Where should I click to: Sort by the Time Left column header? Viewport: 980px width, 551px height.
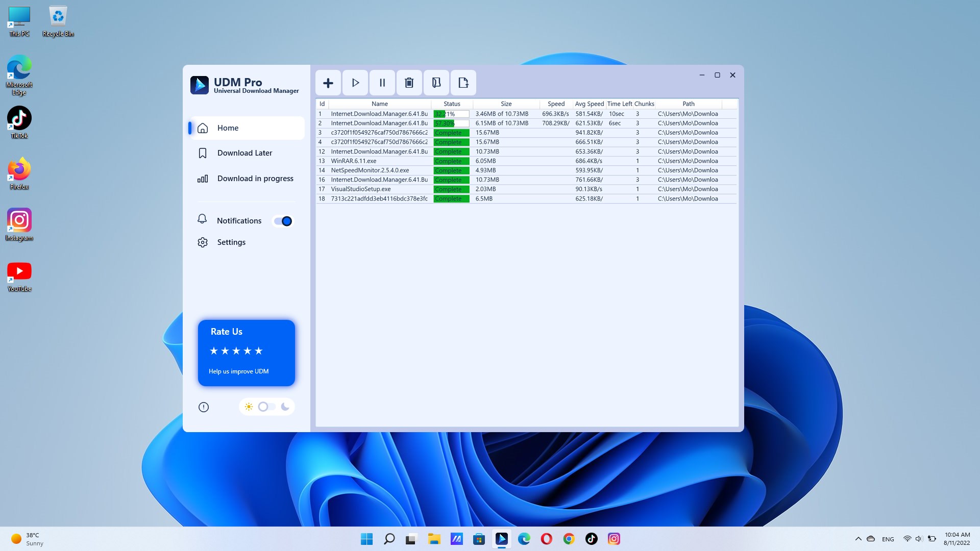[620, 104]
